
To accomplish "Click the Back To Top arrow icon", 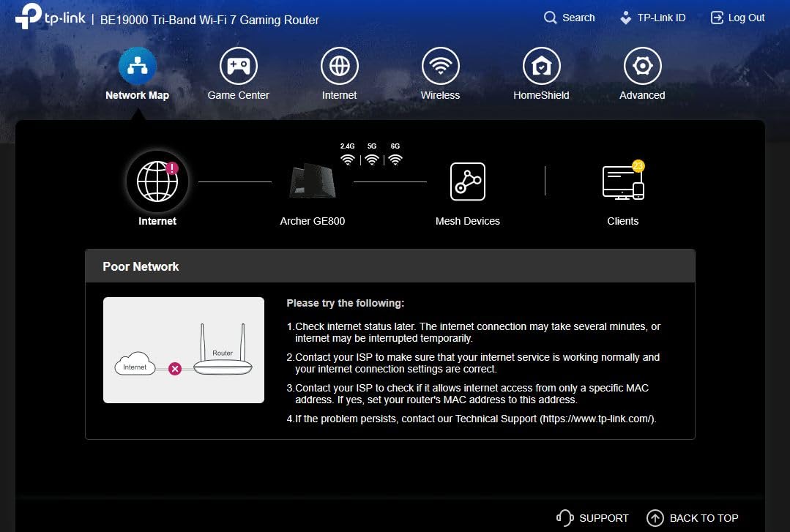I will point(655,517).
